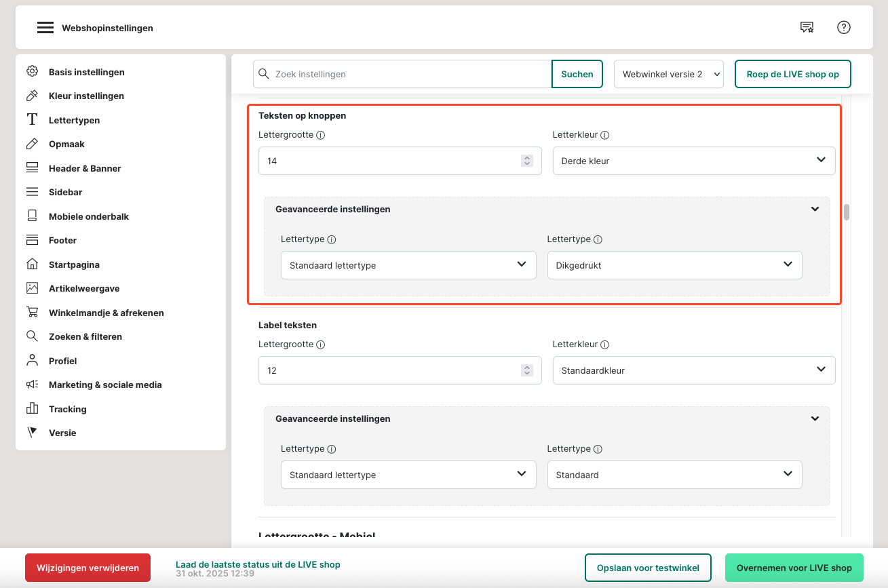Viewport: 888px width, 588px height.
Task: Click the Startpagina house icon
Action: coord(32,264)
